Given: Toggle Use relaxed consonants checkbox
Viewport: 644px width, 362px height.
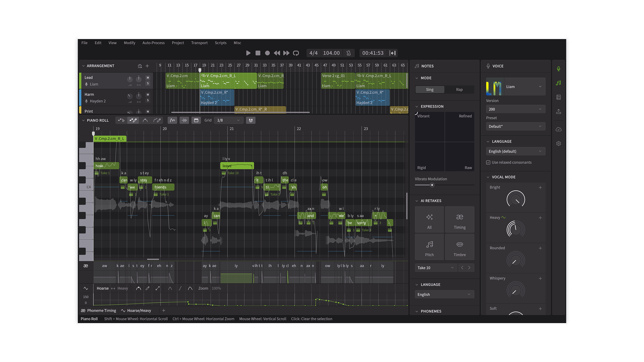Looking at the screenshot, I should coord(488,163).
